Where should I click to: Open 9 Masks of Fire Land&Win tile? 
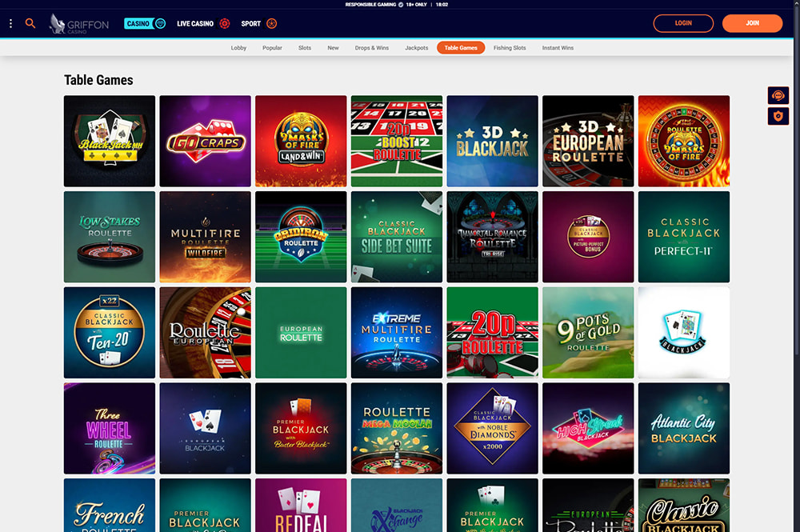(301, 141)
